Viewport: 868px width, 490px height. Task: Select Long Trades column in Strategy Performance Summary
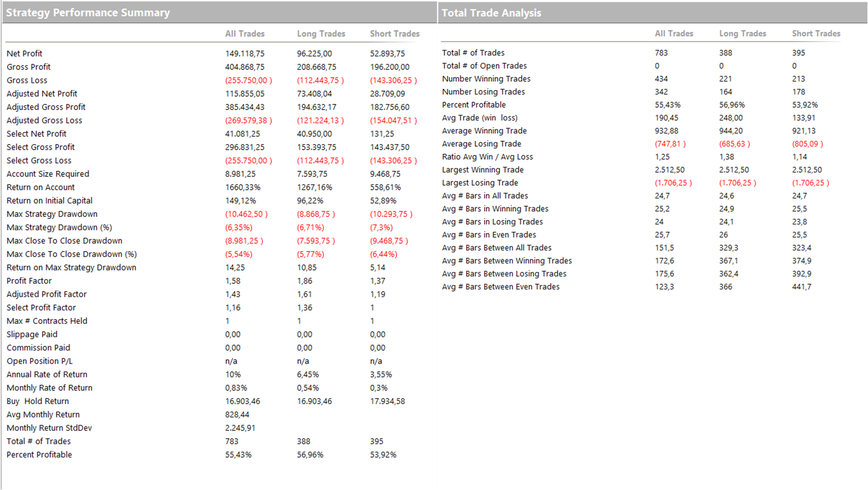click(x=321, y=34)
